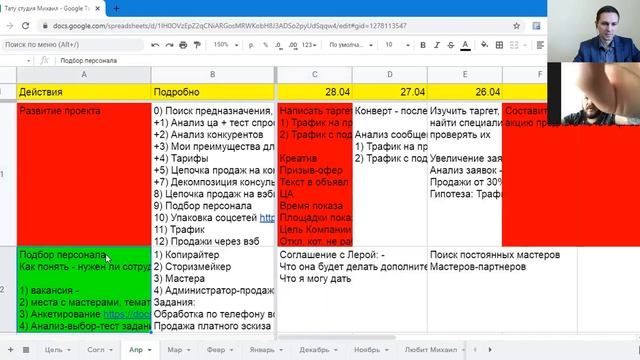Click the 26.04 date cell
This screenshot has height=360, width=640.
465,92
